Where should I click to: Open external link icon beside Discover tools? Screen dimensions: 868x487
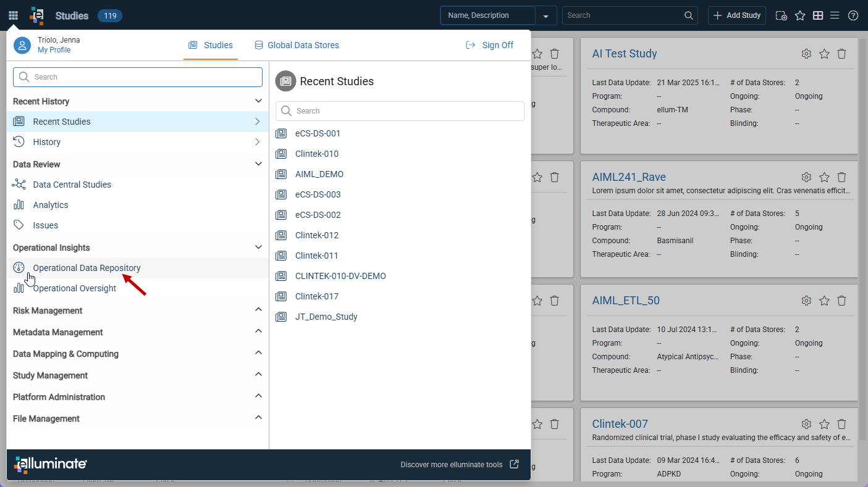(x=514, y=464)
